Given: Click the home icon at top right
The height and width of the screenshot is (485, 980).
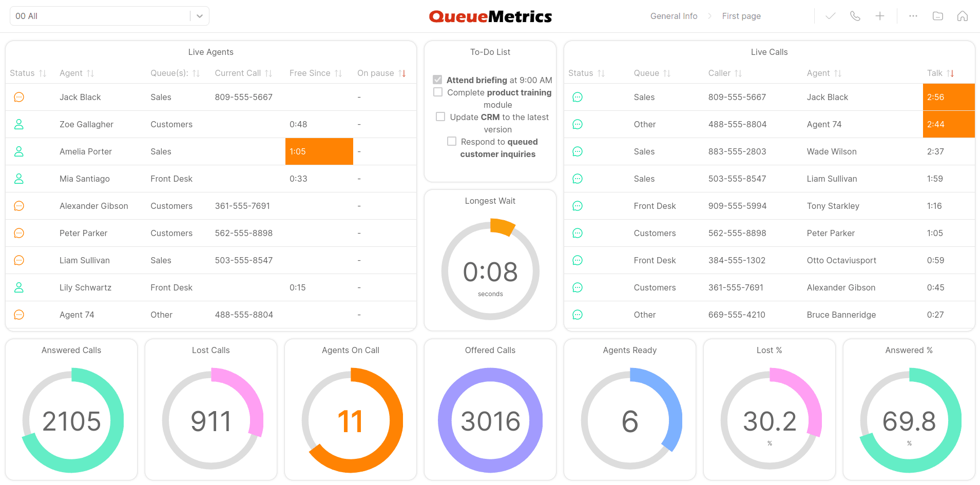Looking at the screenshot, I should [963, 16].
